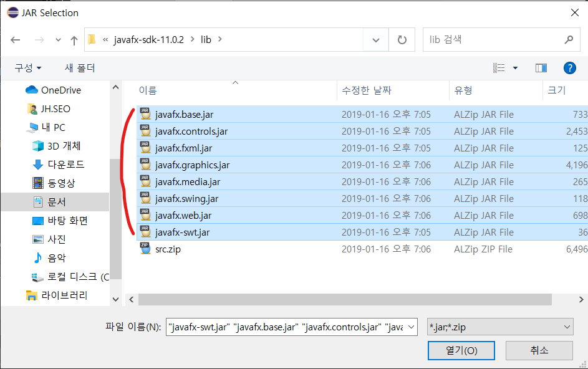Click the horizontal scrollbar left arrow
This screenshot has height=369, width=588.
point(131,299)
